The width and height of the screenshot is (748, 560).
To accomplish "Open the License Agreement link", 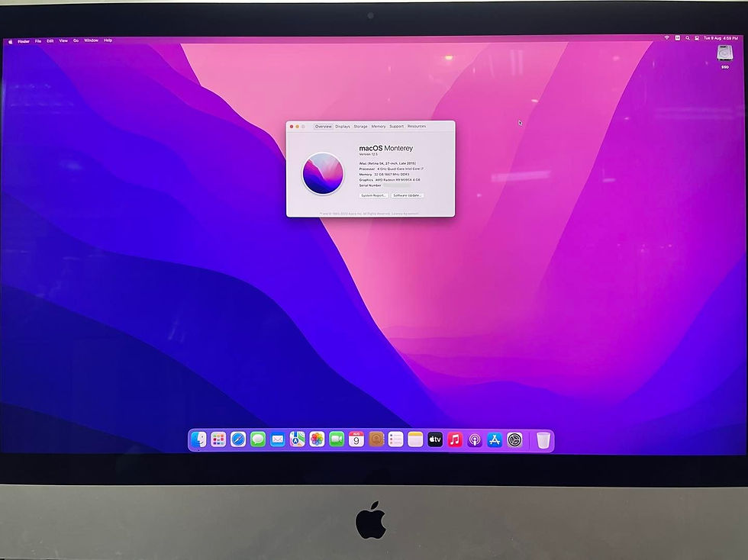I will 406,214.
